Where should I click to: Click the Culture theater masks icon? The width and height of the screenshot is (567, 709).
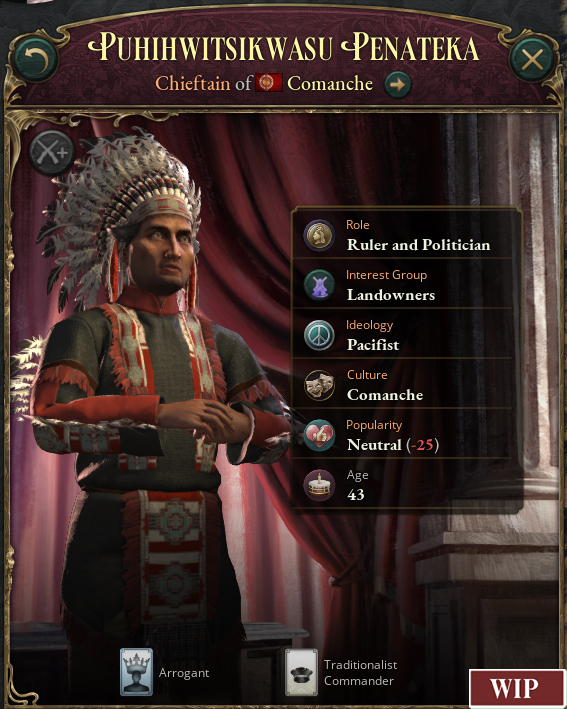[x=319, y=386]
